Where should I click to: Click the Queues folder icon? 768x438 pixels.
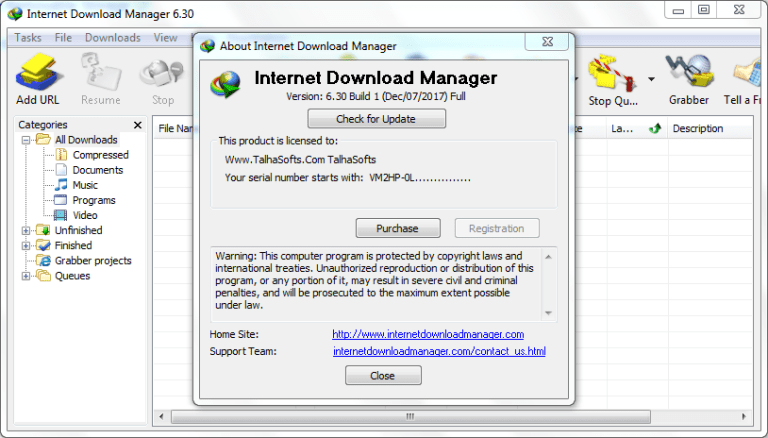43,276
